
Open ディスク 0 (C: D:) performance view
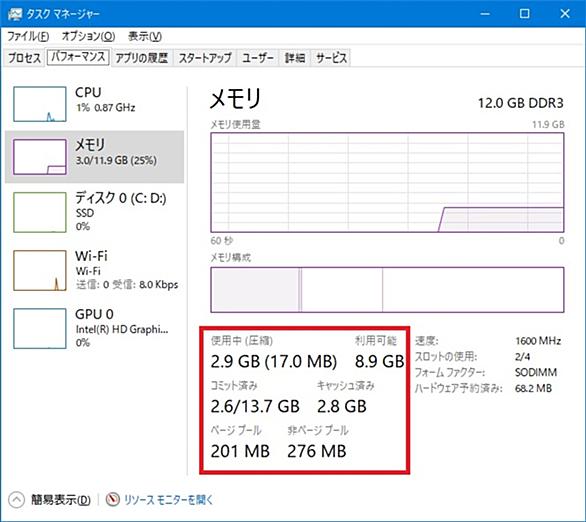point(94,211)
